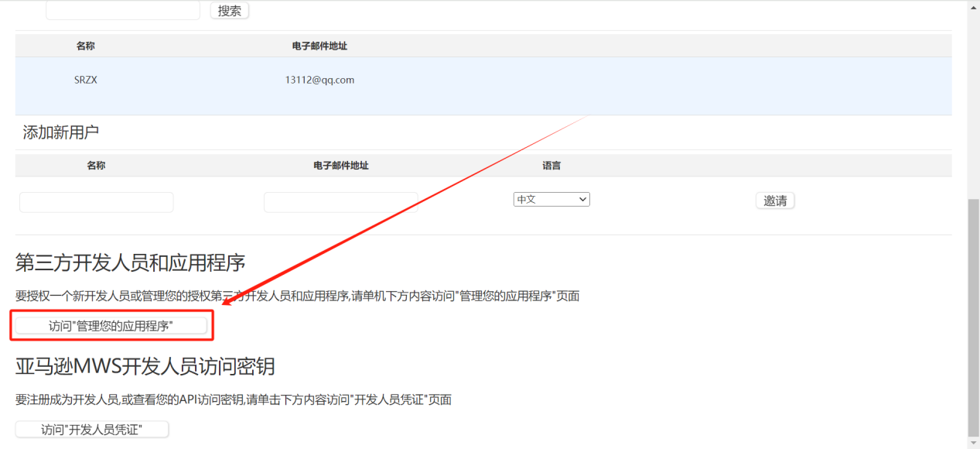This screenshot has height=449, width=980.
Task: Focus the new user email address field
Action: tap(340, 202)
